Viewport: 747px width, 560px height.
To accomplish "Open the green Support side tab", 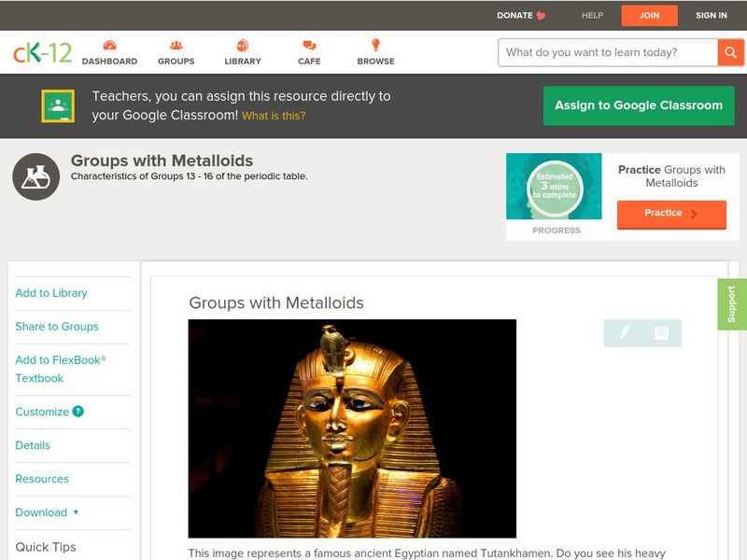I will click(x=732, y=304).
